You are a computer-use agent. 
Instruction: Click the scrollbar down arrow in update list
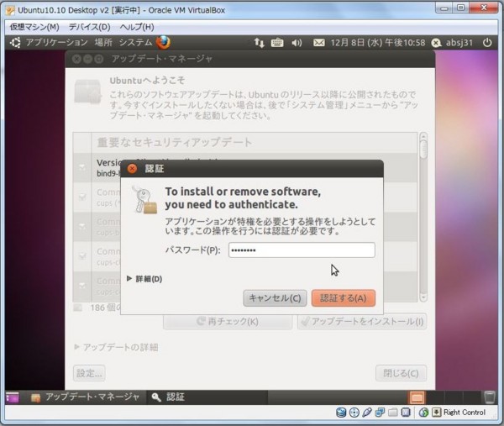tap(423, 297)
